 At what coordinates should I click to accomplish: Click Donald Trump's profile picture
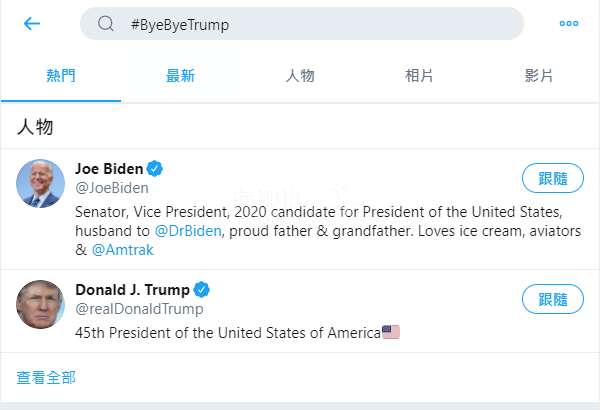coord(41,304)
